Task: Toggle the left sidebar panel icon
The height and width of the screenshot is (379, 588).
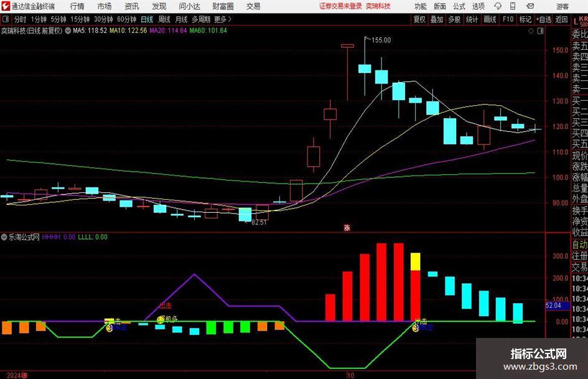Action: (5, 19)
